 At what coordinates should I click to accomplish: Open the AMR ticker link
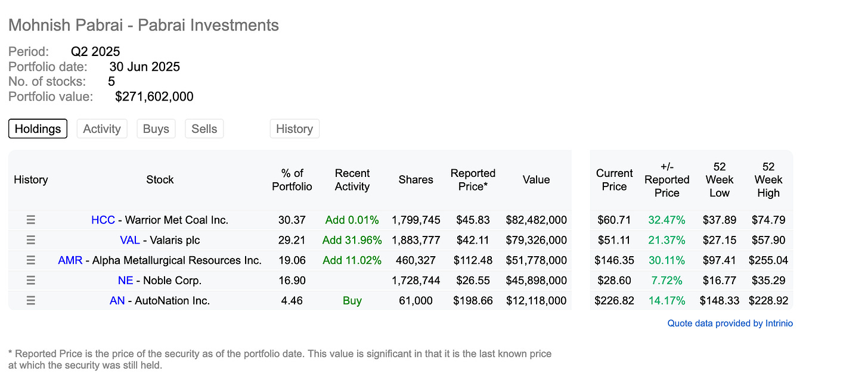coord(70,260)
